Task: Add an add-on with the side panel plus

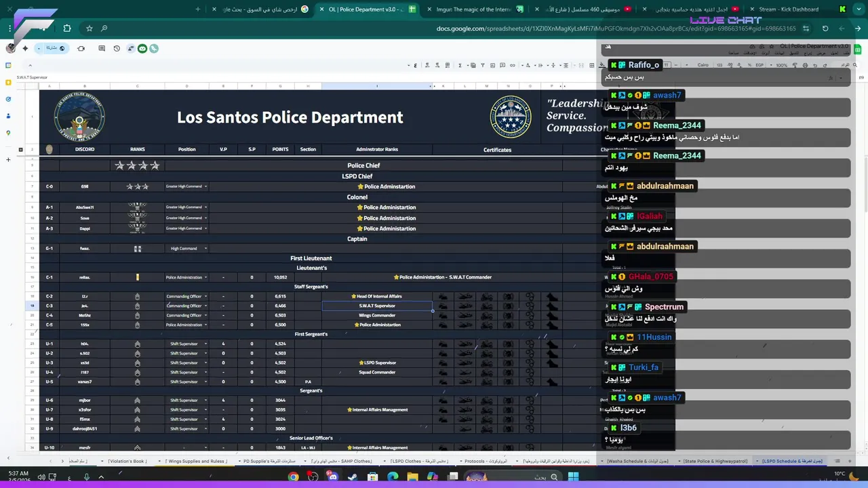Action: pyautogui.click(x=8, y=160)
